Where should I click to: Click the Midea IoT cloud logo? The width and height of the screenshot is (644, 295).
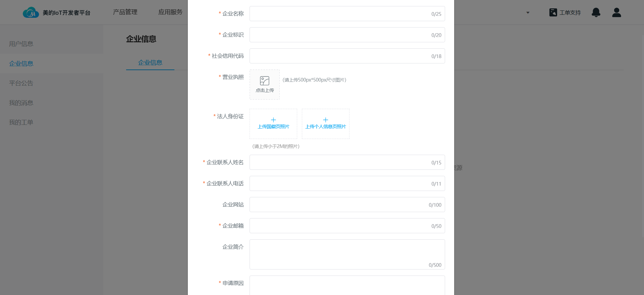[x=31, y=13]
